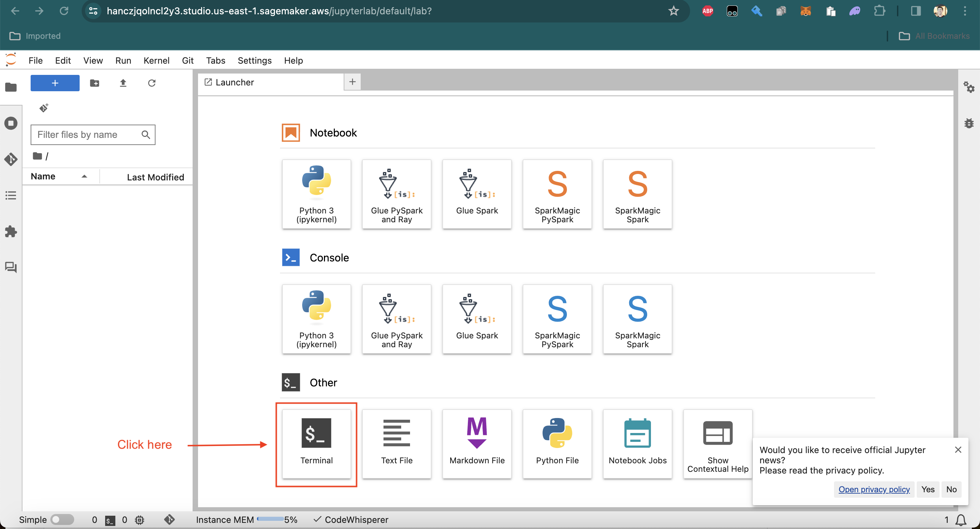
Task: Sort files by Last Modified column
Action: [155, 177]
